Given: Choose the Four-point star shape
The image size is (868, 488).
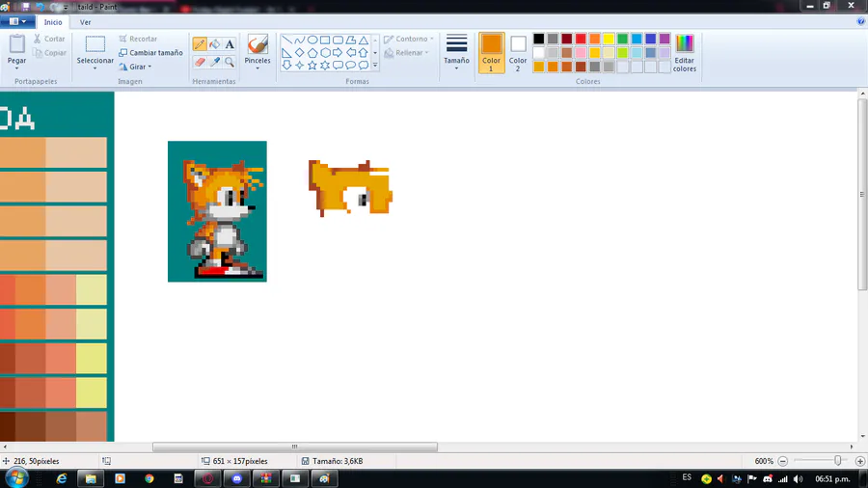Looking at the screenshot, I should [300, 66].
